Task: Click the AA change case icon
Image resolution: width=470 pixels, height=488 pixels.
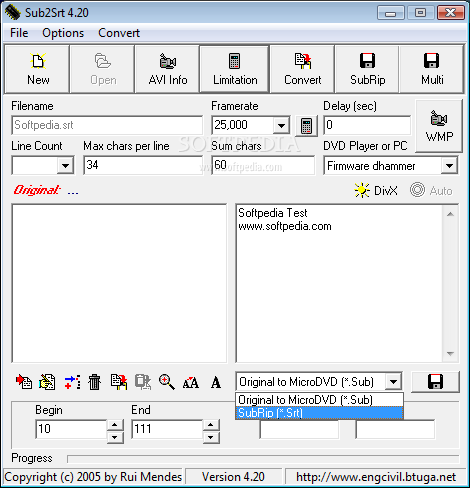Action: click(191, 383)
